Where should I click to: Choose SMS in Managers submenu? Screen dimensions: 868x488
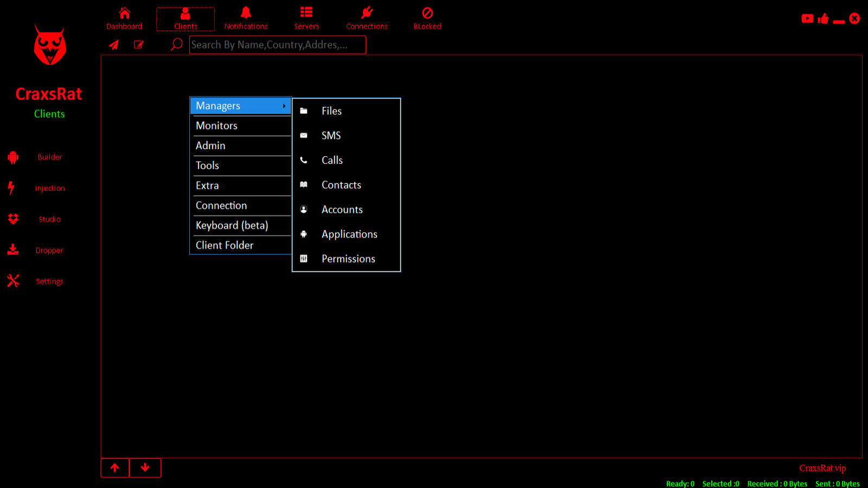346,136
